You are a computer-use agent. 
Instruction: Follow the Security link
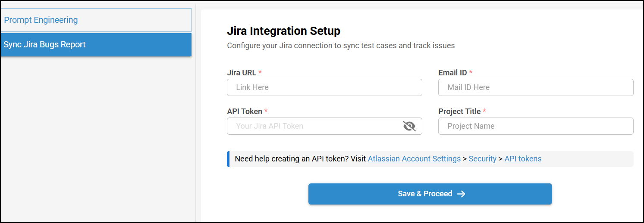pyautogui.click(x=482, y=159)
